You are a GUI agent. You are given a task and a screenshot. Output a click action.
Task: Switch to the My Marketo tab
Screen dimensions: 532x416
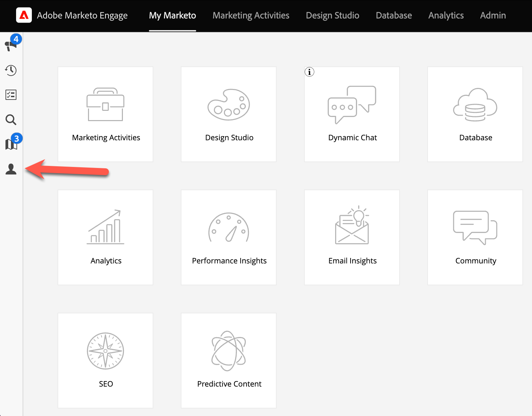point(173,15)
